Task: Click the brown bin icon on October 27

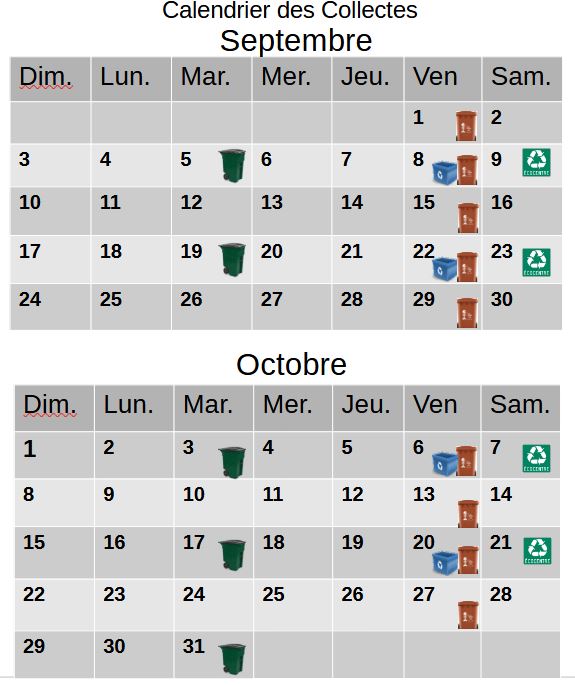Action: tap(468, 615)
